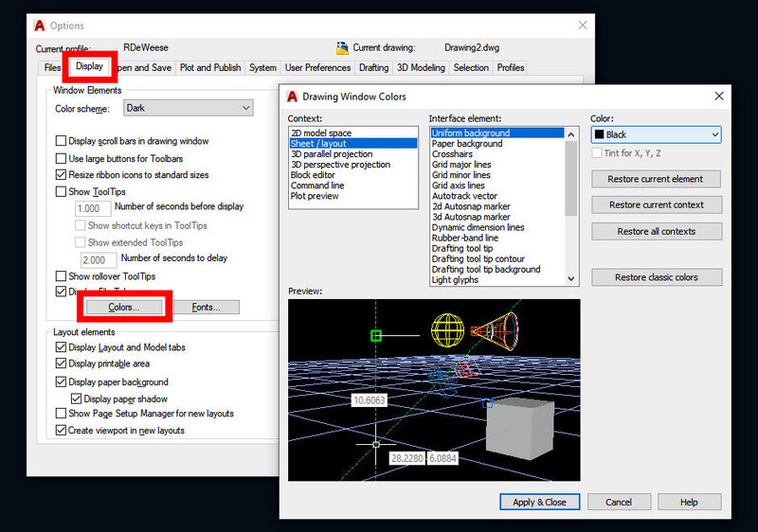
Task: Select Plot preview context
Action: [352, 196]
